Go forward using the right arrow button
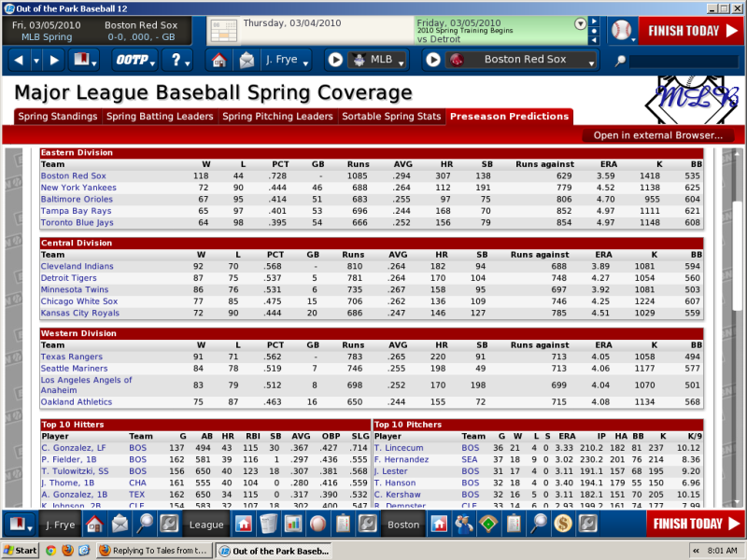The width and height of the screenshot is (747, 560). pyautogui.click(x=54, y=60)
